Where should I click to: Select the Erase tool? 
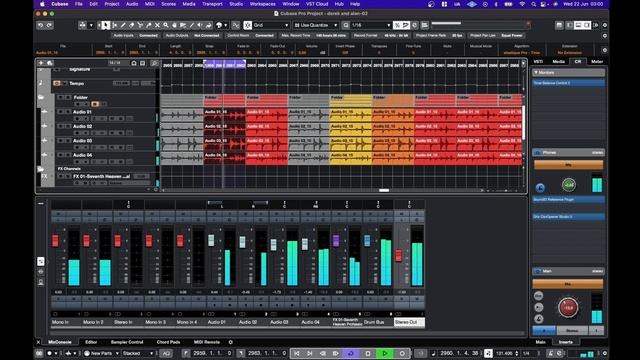tap(131, 25)
